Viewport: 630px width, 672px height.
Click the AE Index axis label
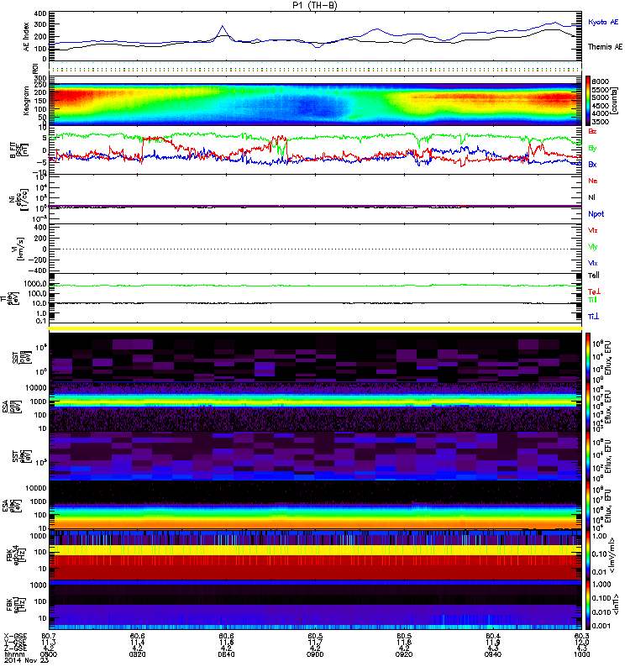[x=27, y=37]
